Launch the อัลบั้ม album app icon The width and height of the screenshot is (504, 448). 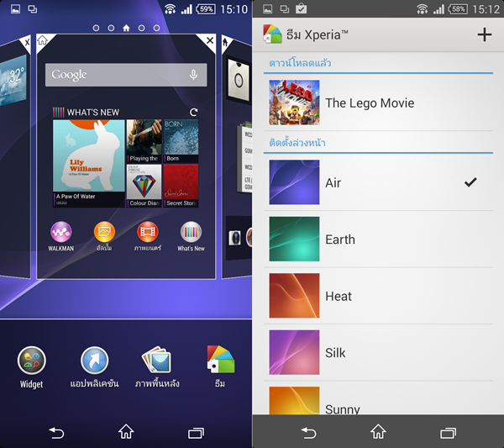(x=104, y=232)
